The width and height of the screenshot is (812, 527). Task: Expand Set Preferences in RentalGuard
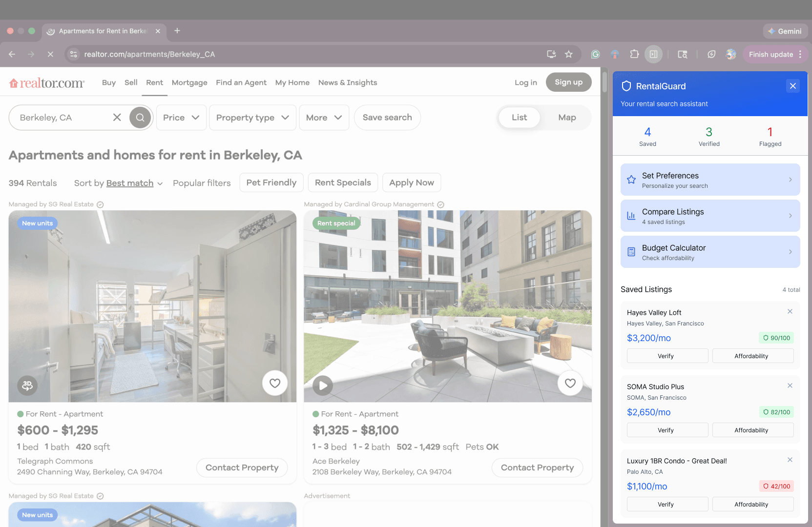click(710, 180)
